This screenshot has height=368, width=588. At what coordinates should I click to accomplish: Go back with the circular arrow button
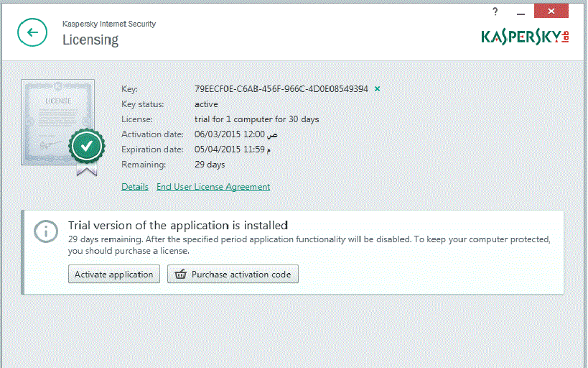pos(32,32)
